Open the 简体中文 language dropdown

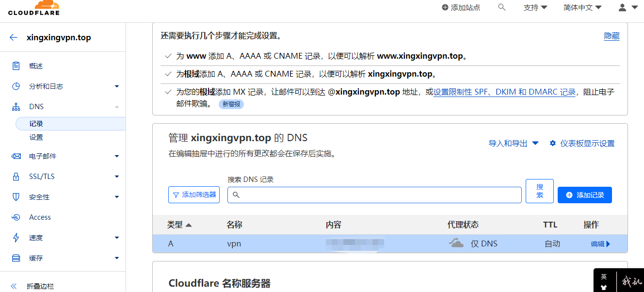pyautogui.click(x=582, y=7)
